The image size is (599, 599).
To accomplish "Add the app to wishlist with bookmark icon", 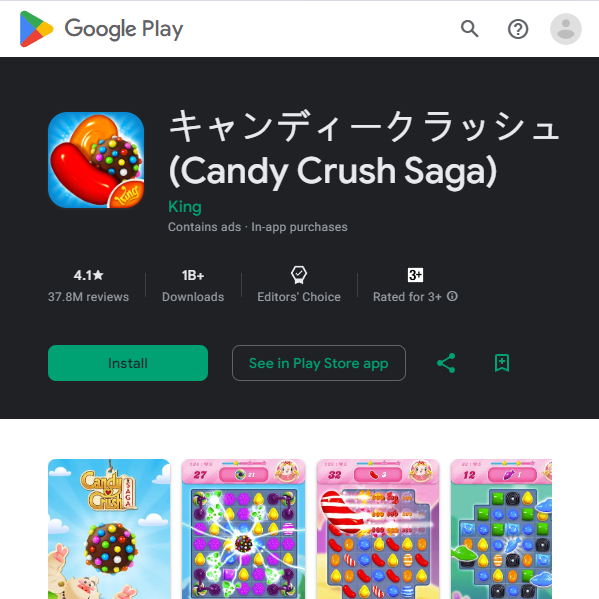I will click(502, 363).
